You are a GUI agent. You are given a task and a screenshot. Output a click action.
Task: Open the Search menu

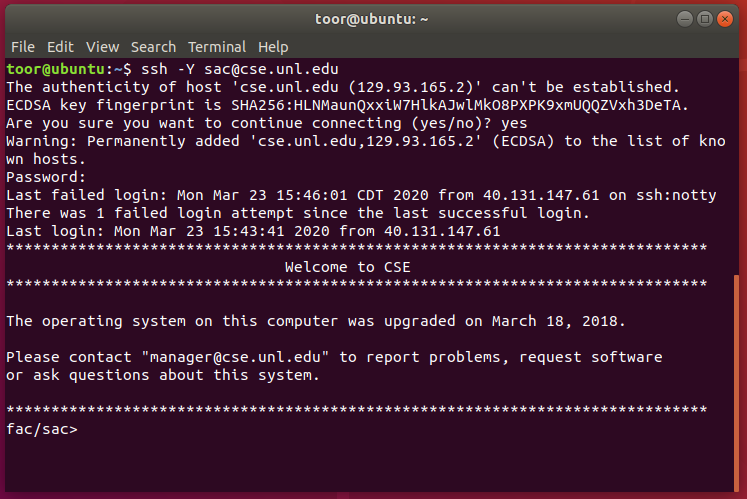click(153, 47)
